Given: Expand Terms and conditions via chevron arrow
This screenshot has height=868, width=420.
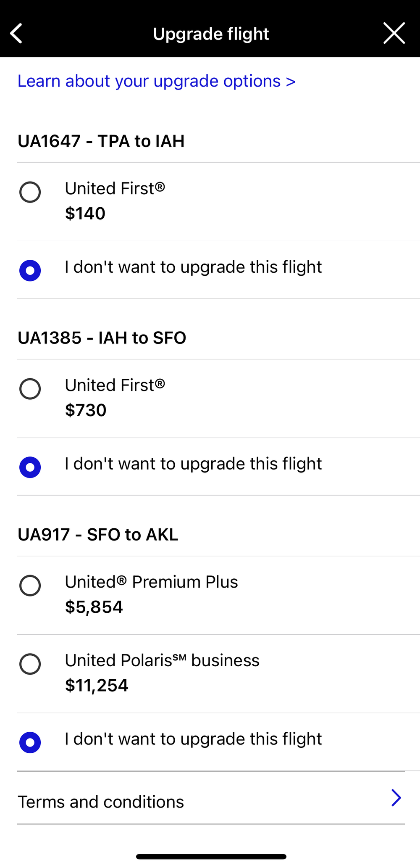Looking at the screenshot, I should pyautogui.click(x=396, y=798).
